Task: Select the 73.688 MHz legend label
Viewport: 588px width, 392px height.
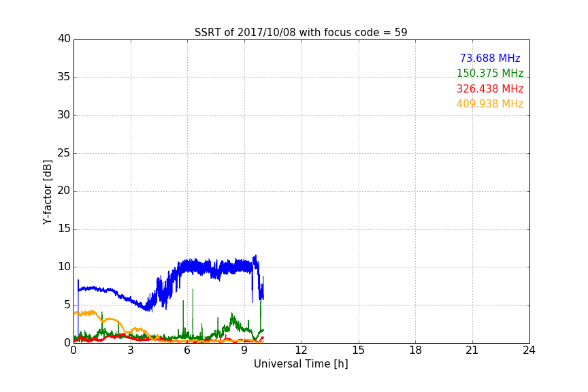Action: coord(490,58)
